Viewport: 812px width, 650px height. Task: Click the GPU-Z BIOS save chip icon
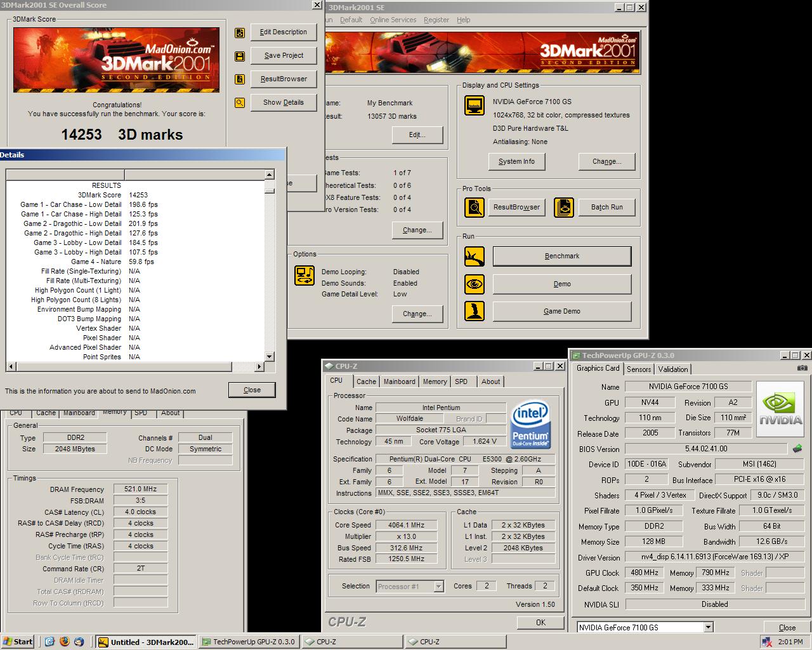797,449
